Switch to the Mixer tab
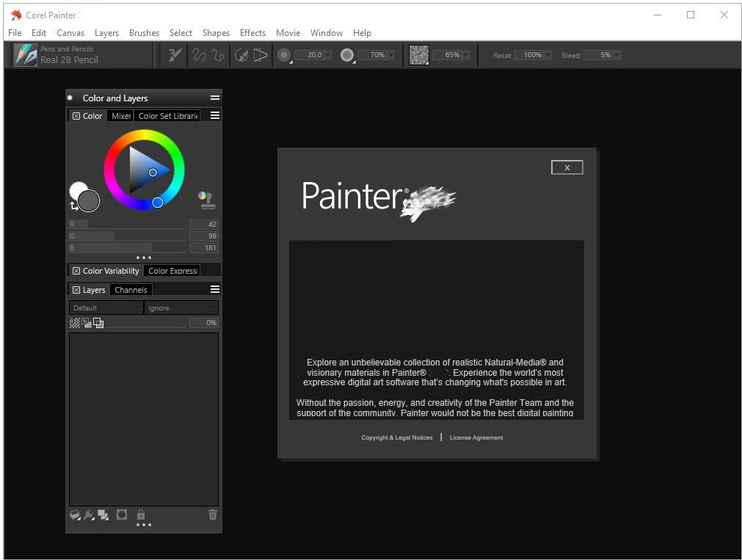 (x=120, y=116)
